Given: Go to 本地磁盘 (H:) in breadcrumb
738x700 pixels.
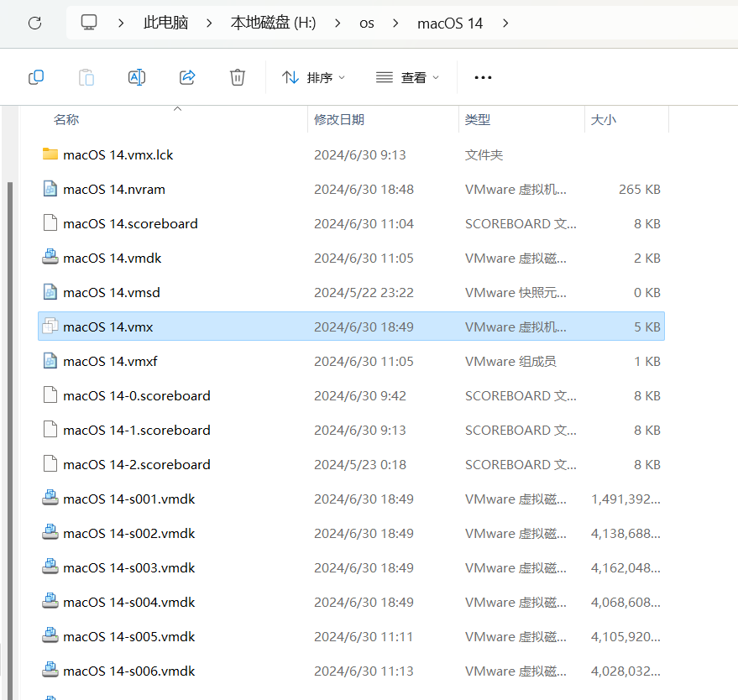Looking at the screenshot, I should click(273, 23).
